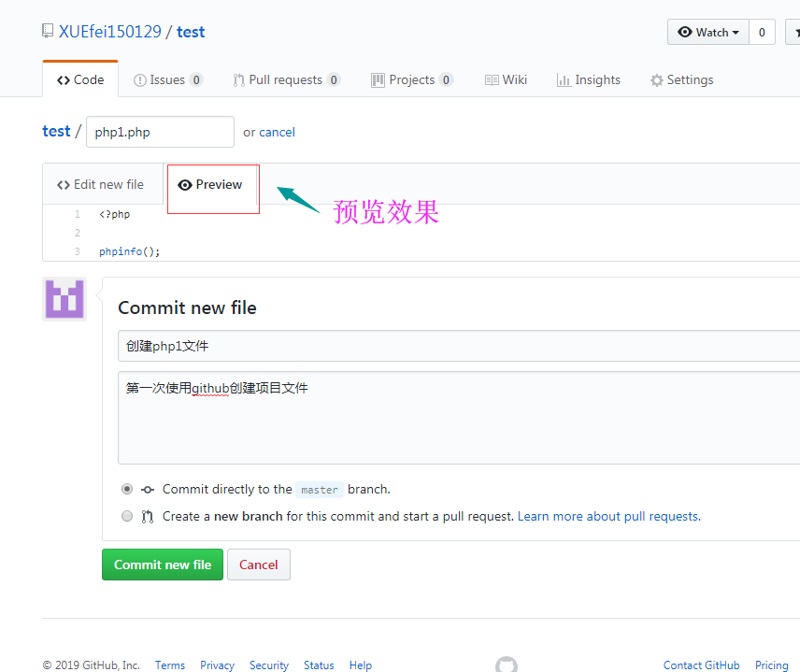Click the Insights graph icon

click(564, 80)
